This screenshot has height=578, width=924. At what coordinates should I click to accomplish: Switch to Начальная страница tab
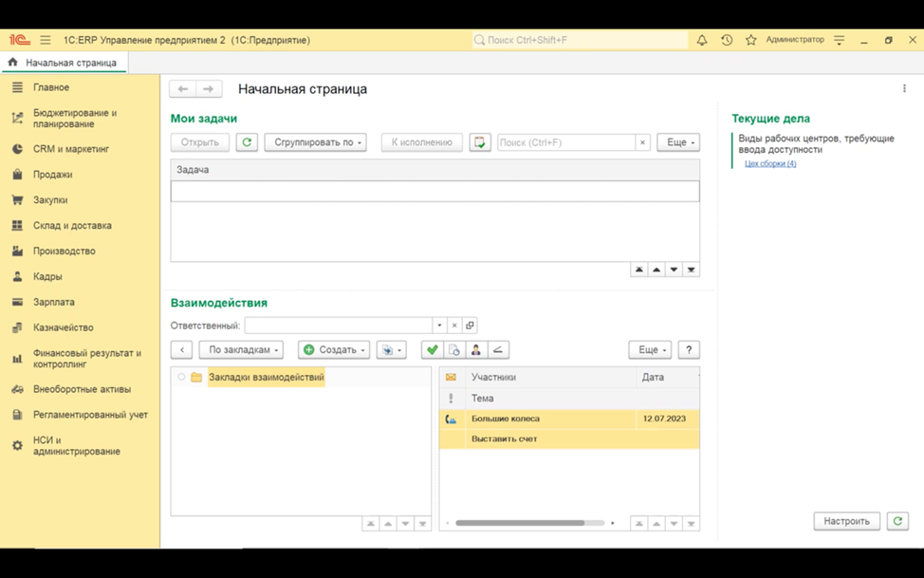coord(64,63)
